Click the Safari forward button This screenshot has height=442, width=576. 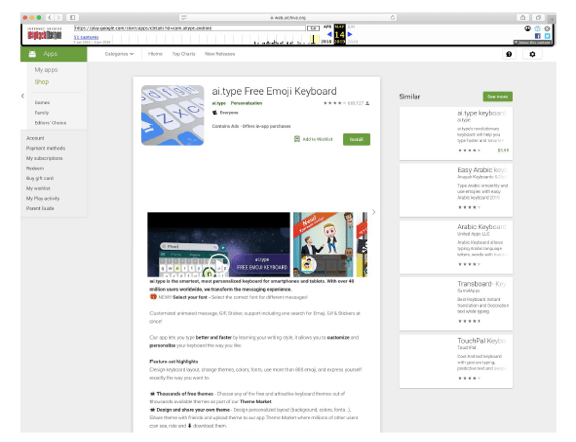point(58,17)
